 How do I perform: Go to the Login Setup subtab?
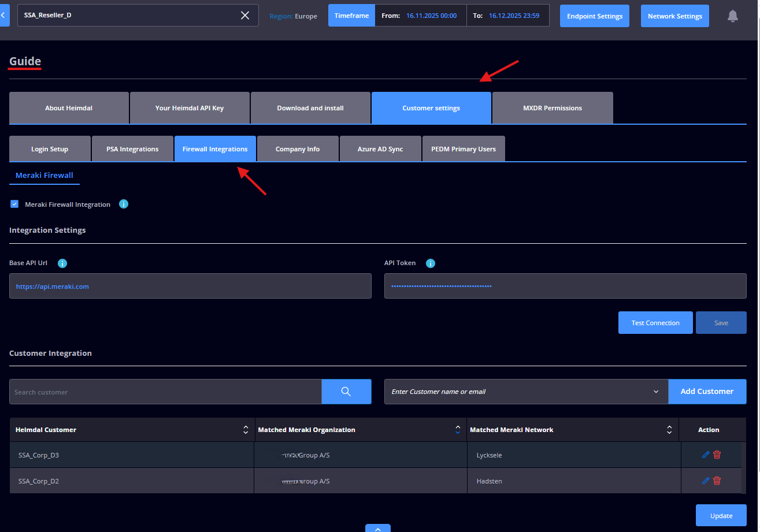point(50,149)
